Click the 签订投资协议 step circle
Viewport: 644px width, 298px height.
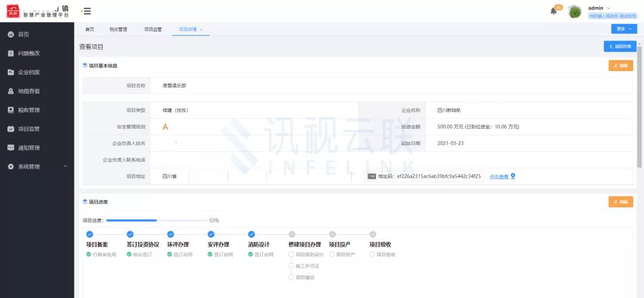[130, 234]
